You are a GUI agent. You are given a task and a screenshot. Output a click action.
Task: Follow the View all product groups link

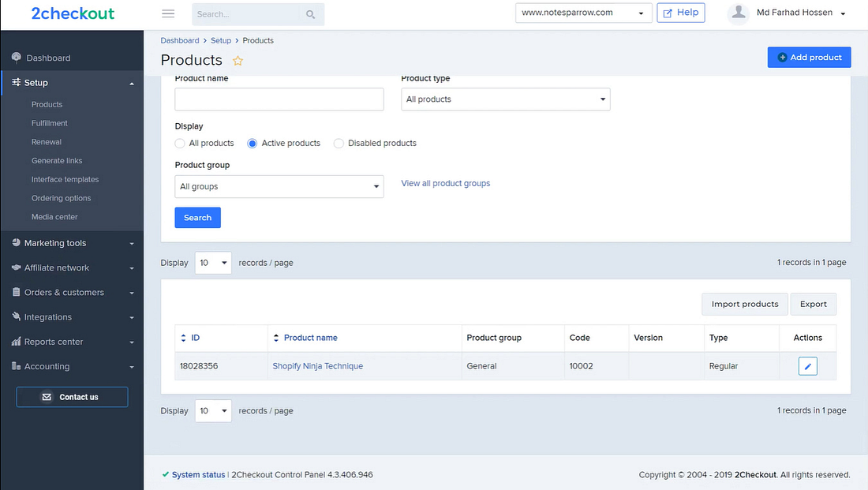[446, 183]
